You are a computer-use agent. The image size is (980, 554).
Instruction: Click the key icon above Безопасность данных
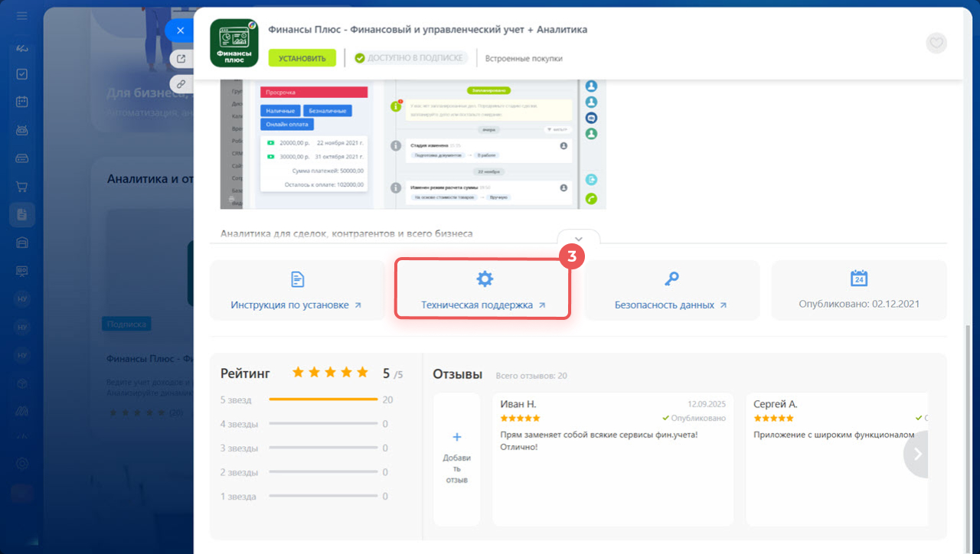pyautogui.click(x=671, y=279)
